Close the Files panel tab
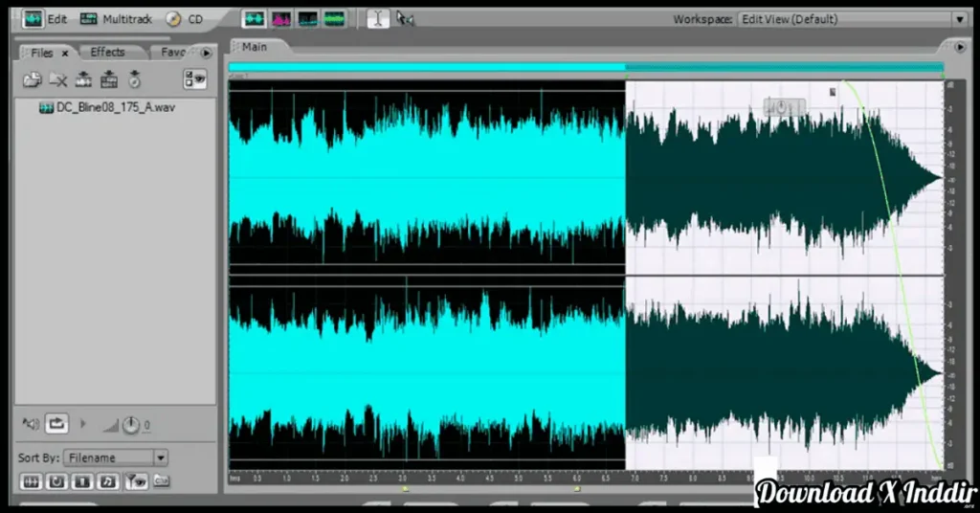Viewport: 980px width, 513px height. (65, 53)
